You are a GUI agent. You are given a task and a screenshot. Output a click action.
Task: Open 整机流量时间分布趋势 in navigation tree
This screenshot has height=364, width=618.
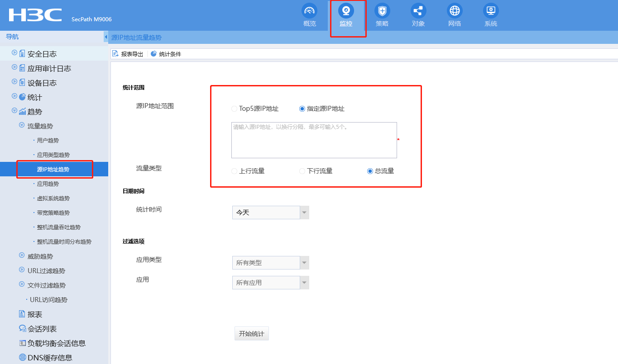pos(64,242)
